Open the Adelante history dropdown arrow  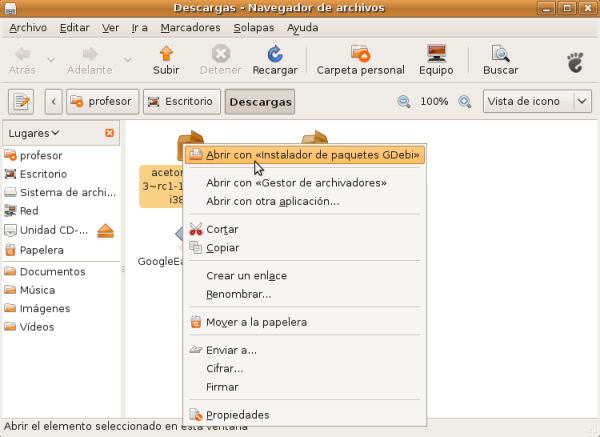[x=128, y=59]
